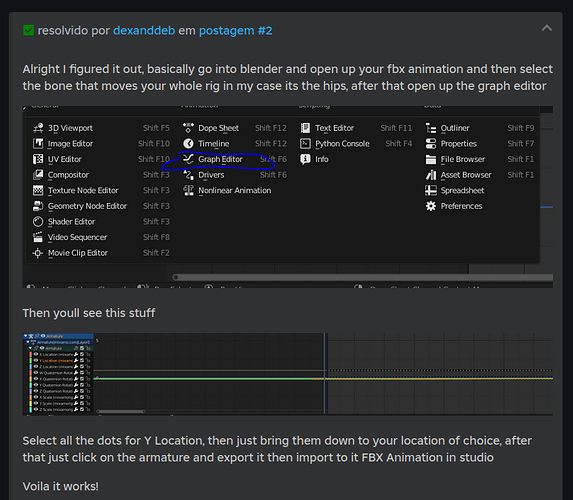Toggle lock on Z Scale channel
The height and width of the screenshot is (500, 573).
(88, 409)
